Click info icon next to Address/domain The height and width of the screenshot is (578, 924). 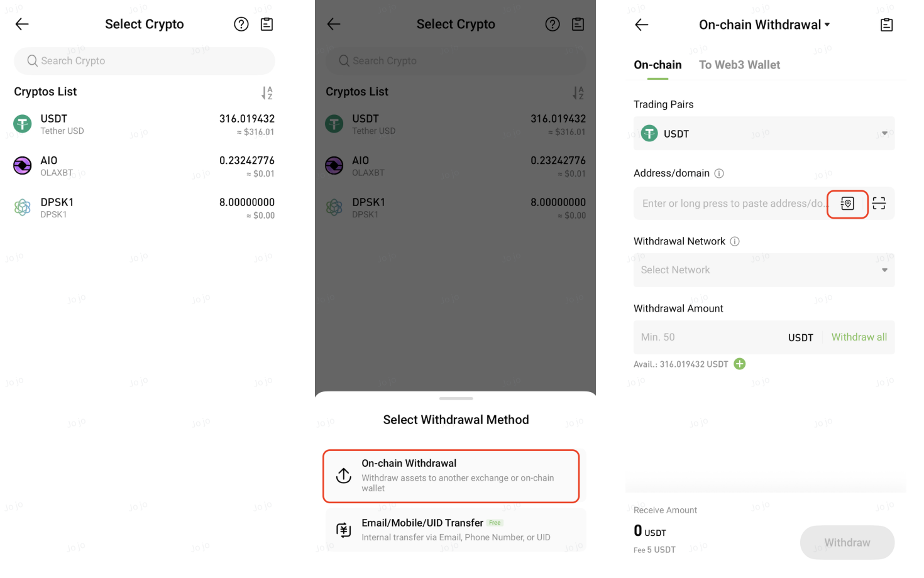pos(719,173)
